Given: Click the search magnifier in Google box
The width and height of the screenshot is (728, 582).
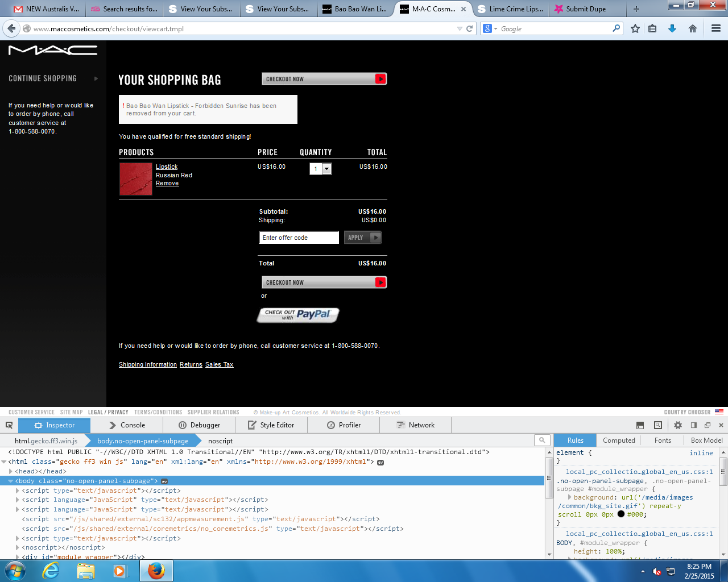Looking at the screenshot, I should click(616, 28).
